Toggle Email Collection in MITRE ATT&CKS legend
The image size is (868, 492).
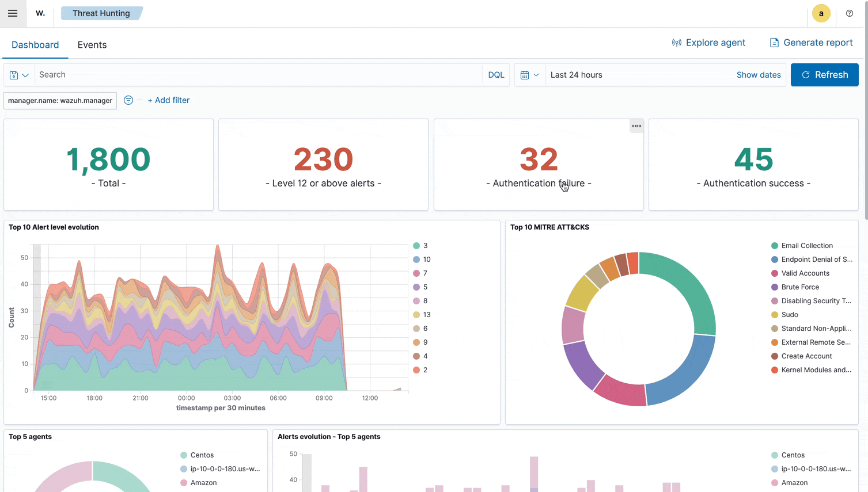click(806, 246)
